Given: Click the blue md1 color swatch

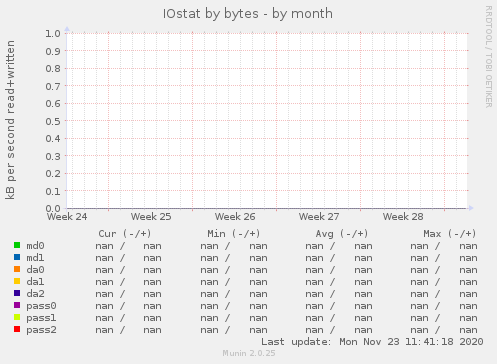Looking at the screenshot, I should pyautogui.click(x=17, y=257).
